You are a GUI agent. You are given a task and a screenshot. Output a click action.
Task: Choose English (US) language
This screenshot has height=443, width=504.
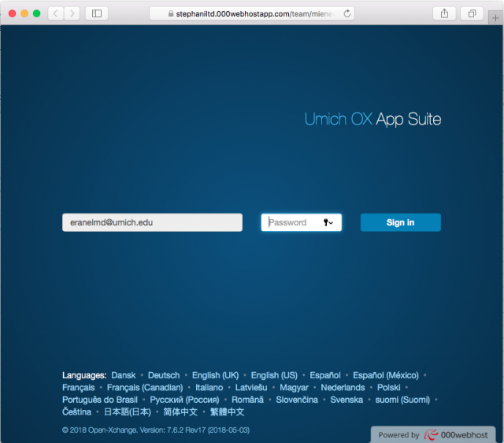coord(274,375)
